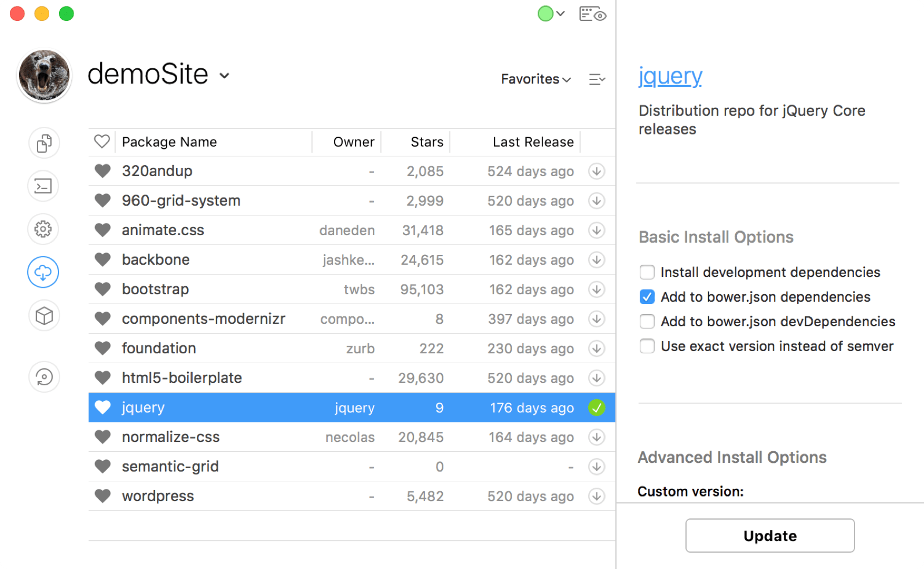Sort by the heart favorites column header

[x=102, y=142]
